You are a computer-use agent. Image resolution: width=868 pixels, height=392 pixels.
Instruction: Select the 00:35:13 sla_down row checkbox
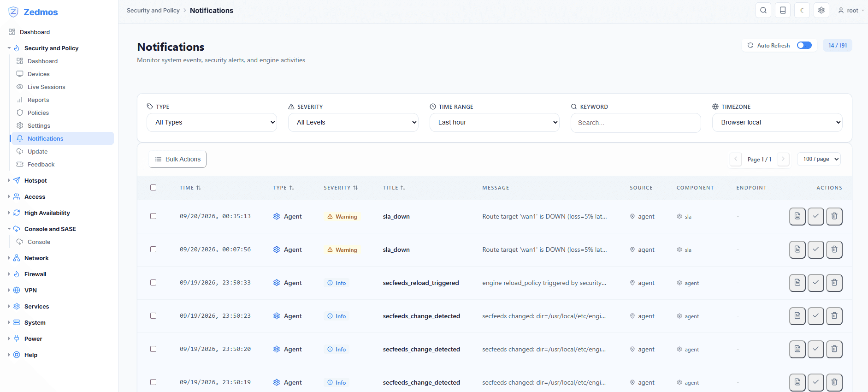[x=154, y=216]
